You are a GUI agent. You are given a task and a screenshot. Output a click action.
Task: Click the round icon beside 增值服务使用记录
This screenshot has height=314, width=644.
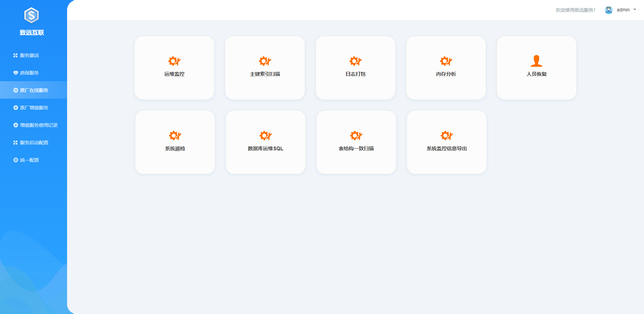[15, 125]
